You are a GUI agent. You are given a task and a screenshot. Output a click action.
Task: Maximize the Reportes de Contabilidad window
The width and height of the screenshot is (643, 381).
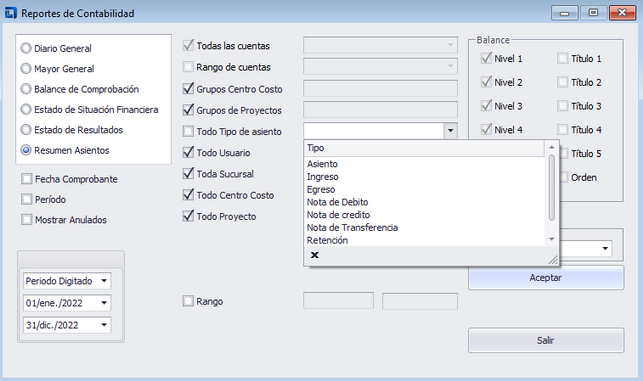(593, 13)
